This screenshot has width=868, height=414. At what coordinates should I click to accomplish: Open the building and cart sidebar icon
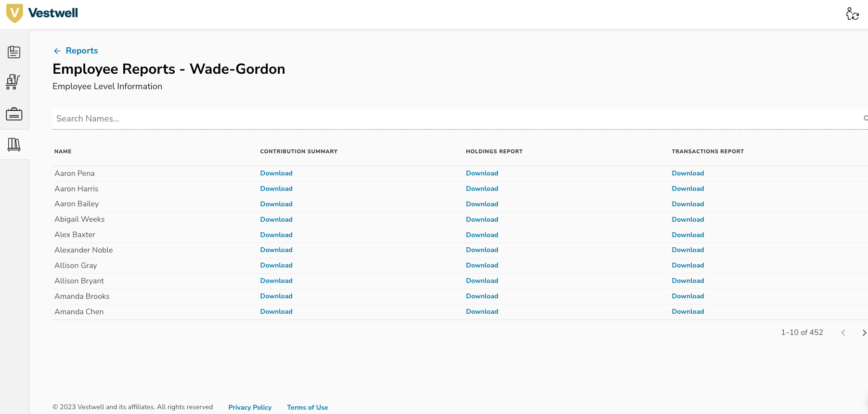tap(13, 82)
